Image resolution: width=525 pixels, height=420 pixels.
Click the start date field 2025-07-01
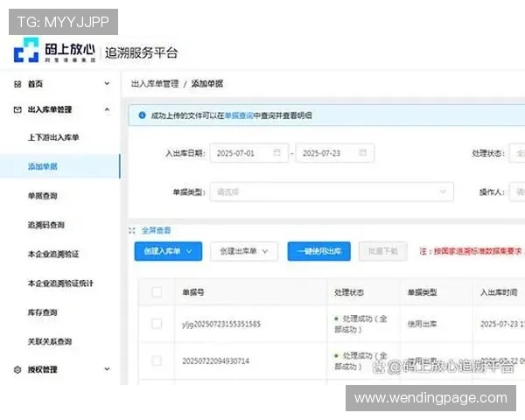pos(249,153)
